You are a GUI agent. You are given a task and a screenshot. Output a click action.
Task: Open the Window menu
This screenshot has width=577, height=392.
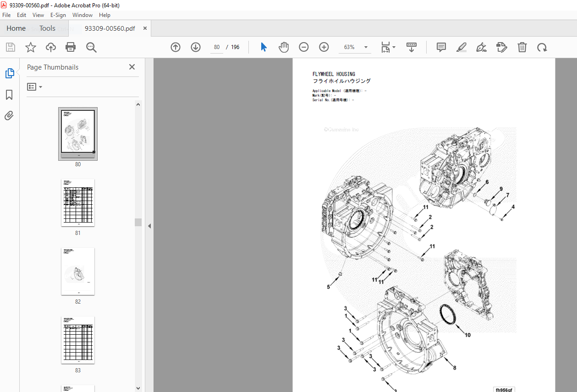pyautogui.click(x=82, y=15)
